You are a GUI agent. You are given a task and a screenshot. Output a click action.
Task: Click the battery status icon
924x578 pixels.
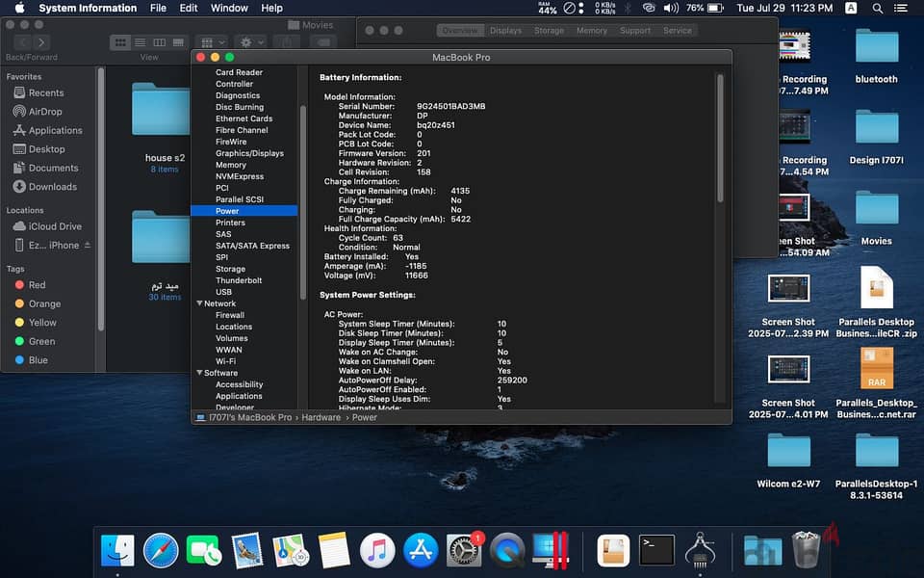[715, 9]
